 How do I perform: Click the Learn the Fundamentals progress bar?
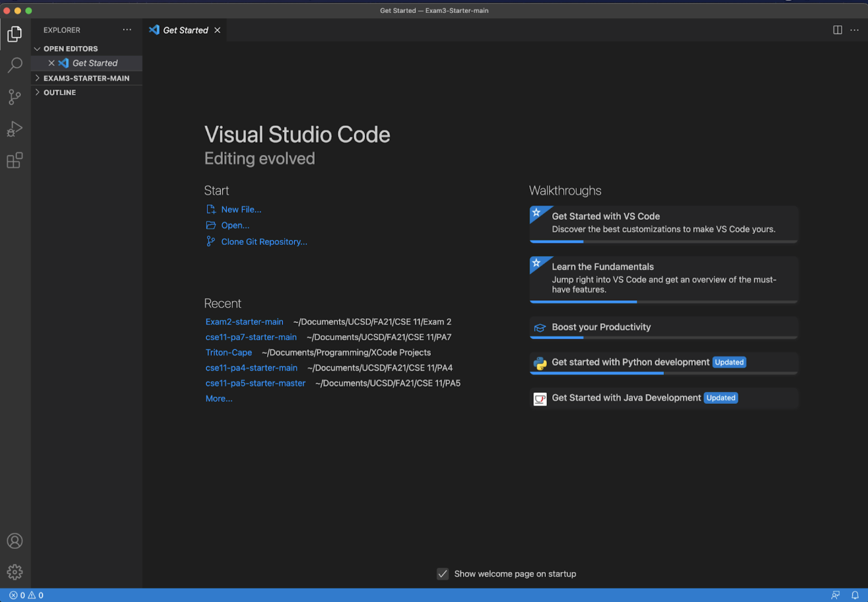tap(663, 301)
